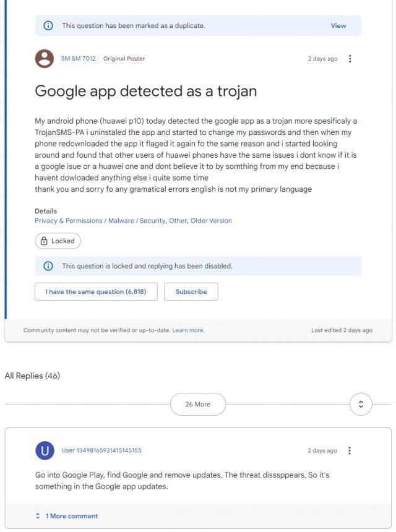The width and height of the screenshot is (396, 532).
Task: Click the lock icon on the Locked badge
Action: point(45,241)
